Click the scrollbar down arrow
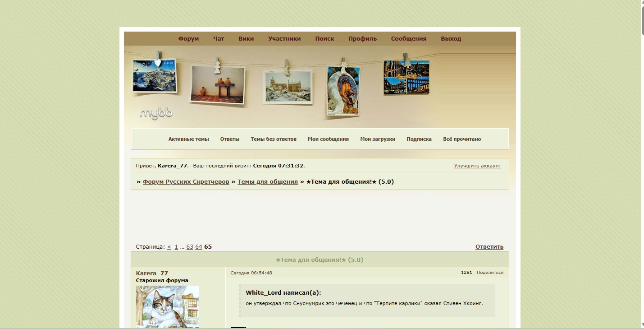 click(x=642, y=325)
